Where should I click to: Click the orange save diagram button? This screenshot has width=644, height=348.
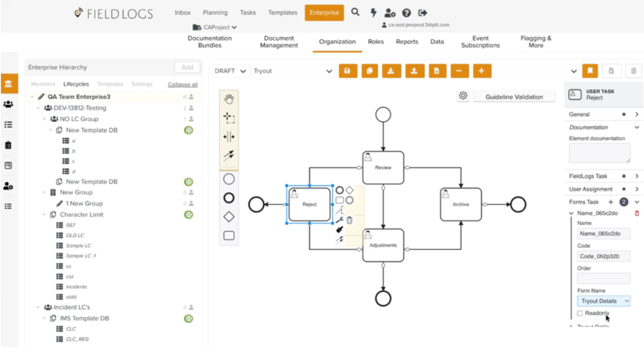pyautogui.click(x=348, y=71)
